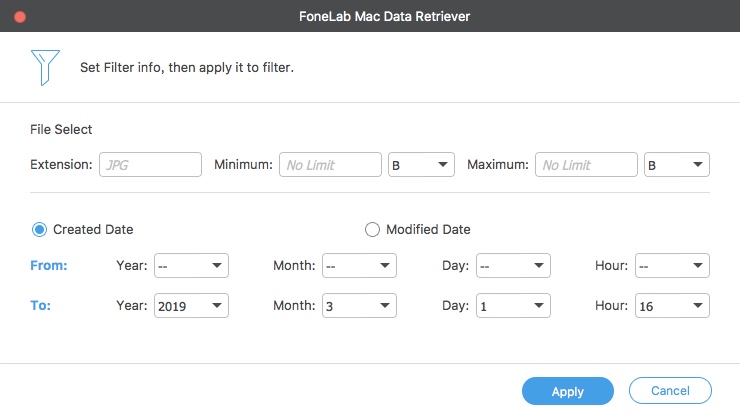Click the Cancel button
740x419 pixels.
coord(670,391)
